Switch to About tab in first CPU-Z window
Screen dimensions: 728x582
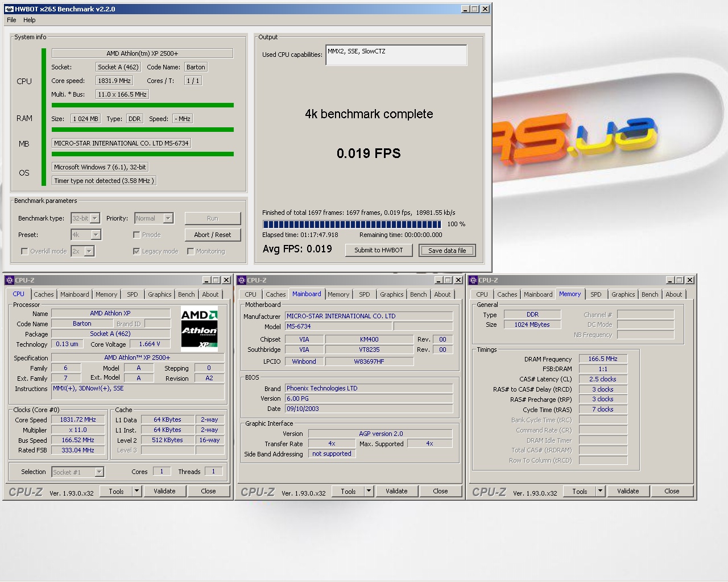point(210,294)
